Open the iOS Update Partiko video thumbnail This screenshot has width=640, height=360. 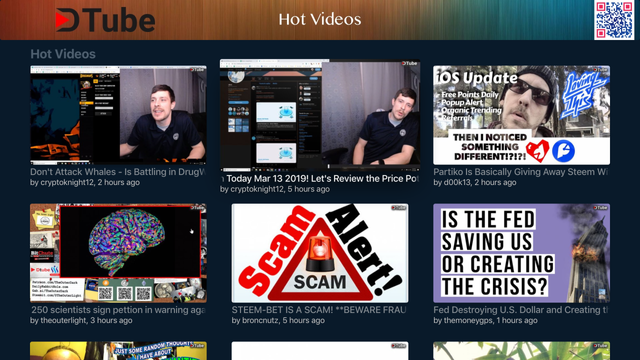point(522,115)
